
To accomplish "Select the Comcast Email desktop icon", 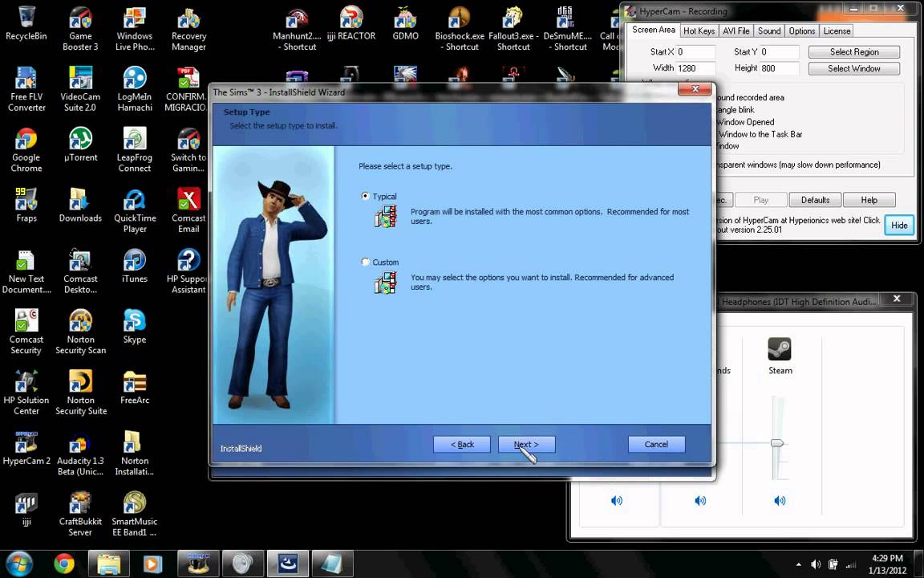I will coord(188,210).
